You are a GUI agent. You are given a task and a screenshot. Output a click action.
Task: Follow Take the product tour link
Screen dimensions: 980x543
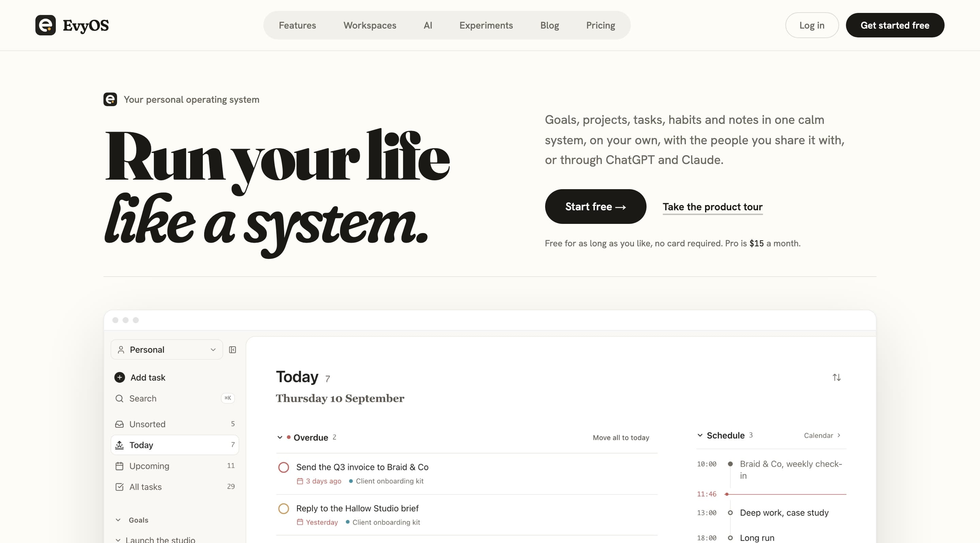[713, 207]
